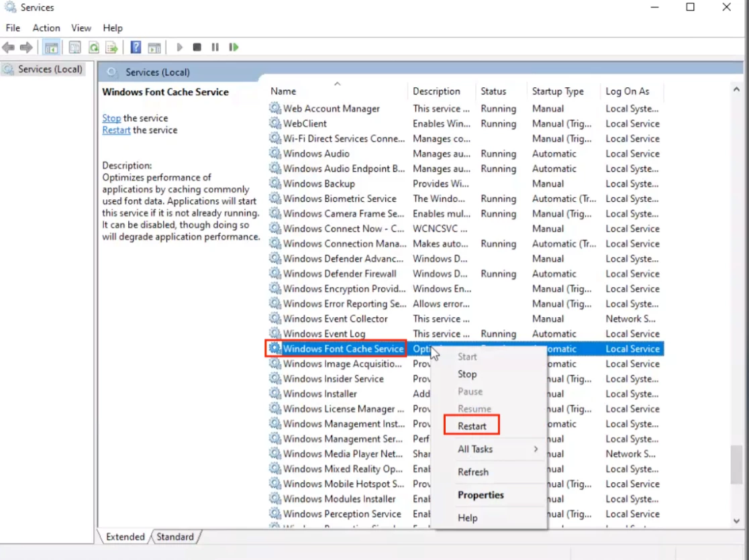Screen dimensions: 749x560
Task: Click the vertical scrollbar thumb
Action: click(736, 465)
